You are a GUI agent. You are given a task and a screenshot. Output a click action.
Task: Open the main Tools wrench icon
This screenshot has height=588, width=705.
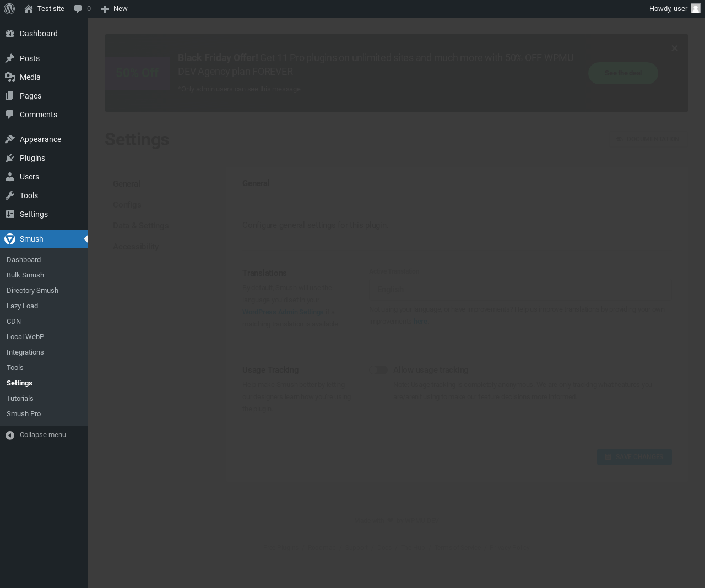[x=10, y=195]
